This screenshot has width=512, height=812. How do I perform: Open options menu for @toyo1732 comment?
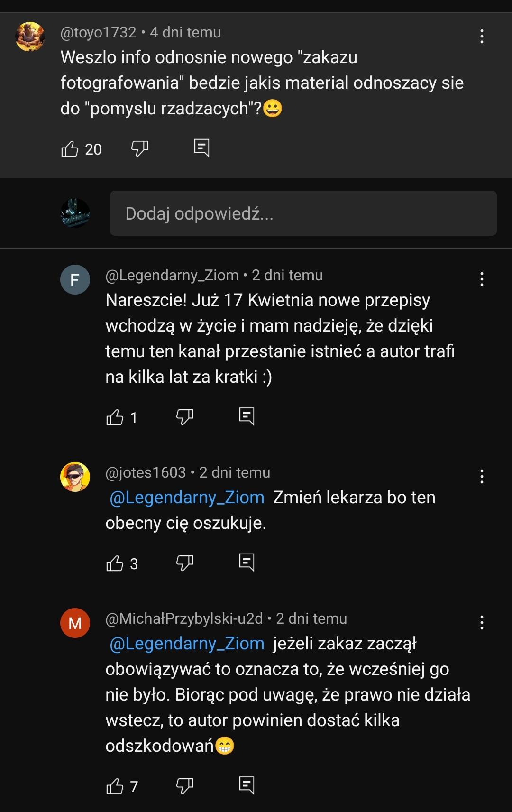(482, 37)
